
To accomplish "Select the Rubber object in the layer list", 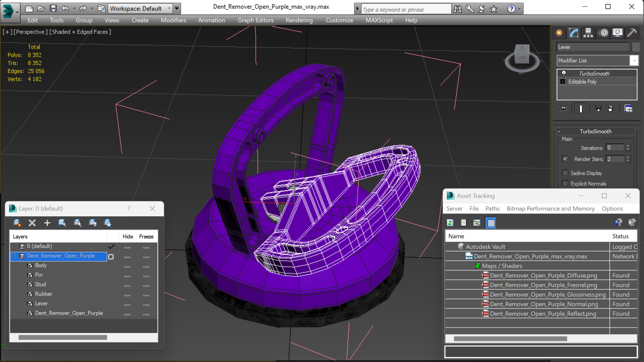I will (x=44, y=294).
